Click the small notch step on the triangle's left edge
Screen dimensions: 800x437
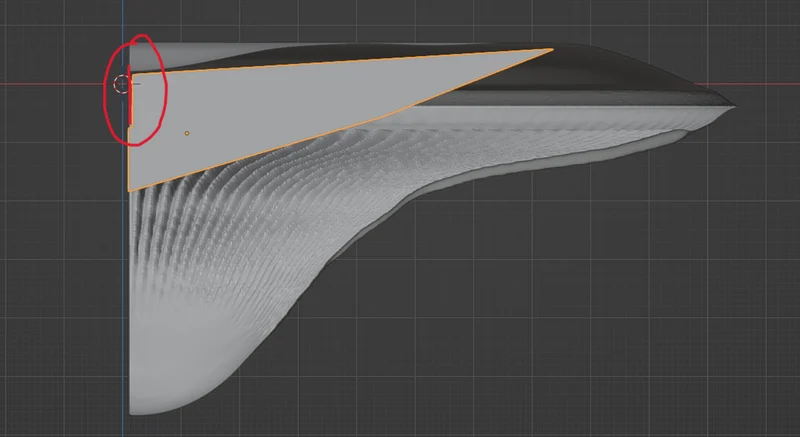coord(130,127)
